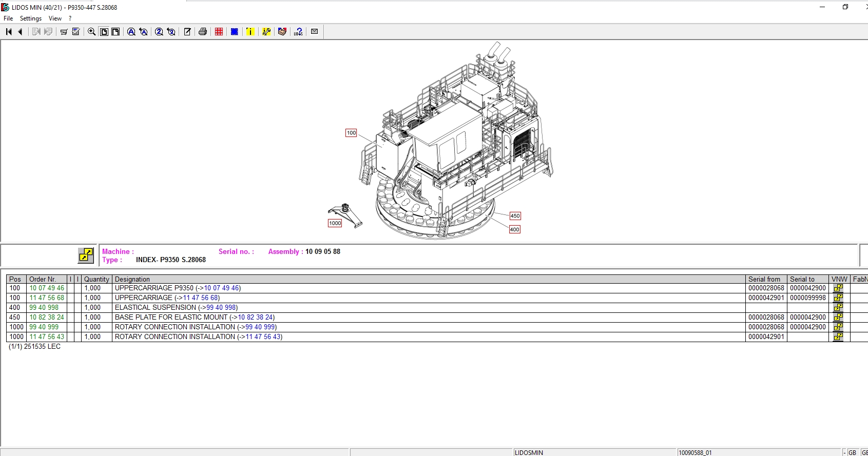Viewport: 868px width, 456px height.
Task: Click the search '2' magnifier icon
Action: [159, 32]
